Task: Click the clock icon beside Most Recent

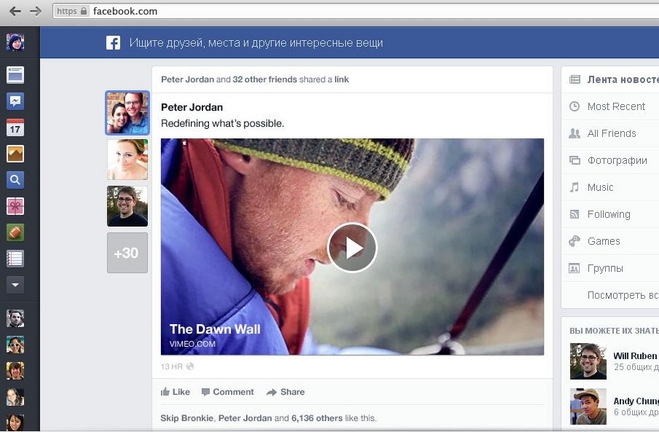Action: click(x=575, y=106)
